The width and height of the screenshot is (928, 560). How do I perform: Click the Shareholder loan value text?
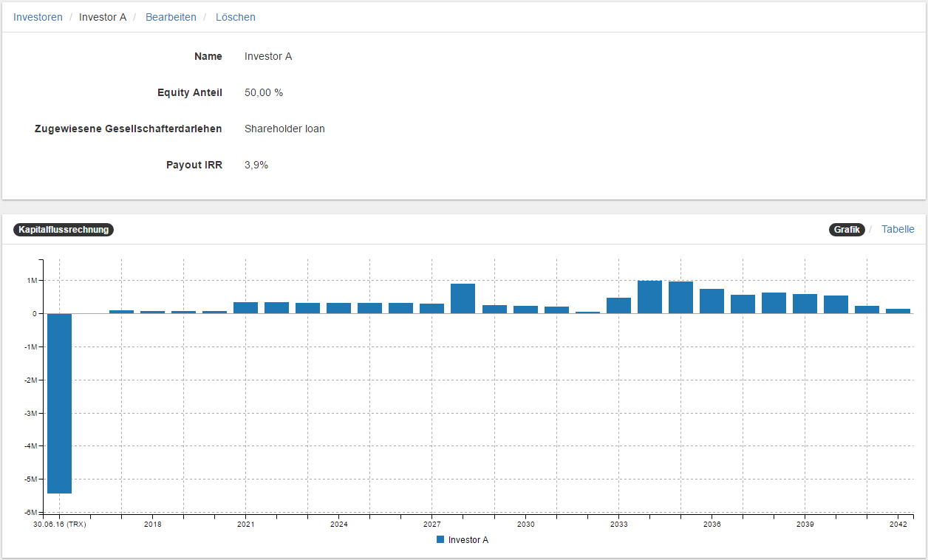click(x=284, y=129)
